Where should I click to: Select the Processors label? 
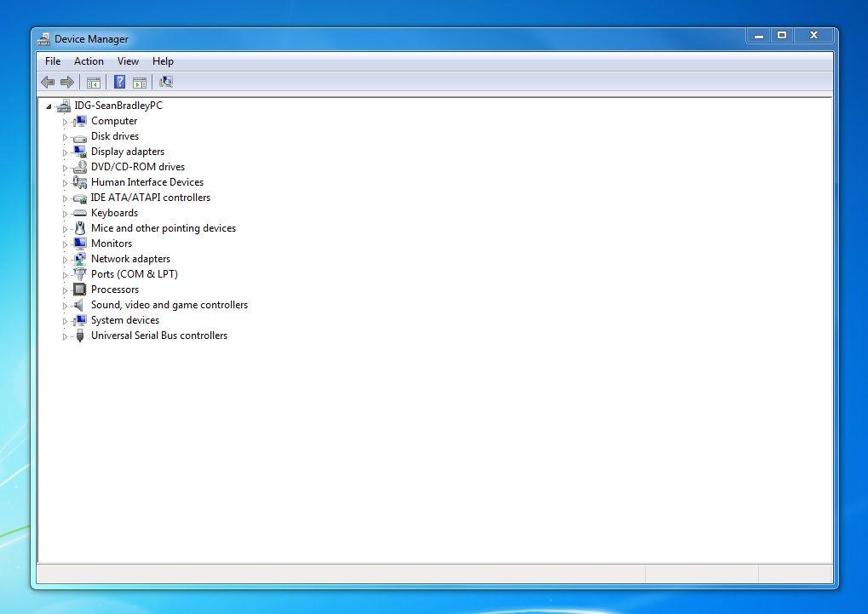click(x=115, y=290)
